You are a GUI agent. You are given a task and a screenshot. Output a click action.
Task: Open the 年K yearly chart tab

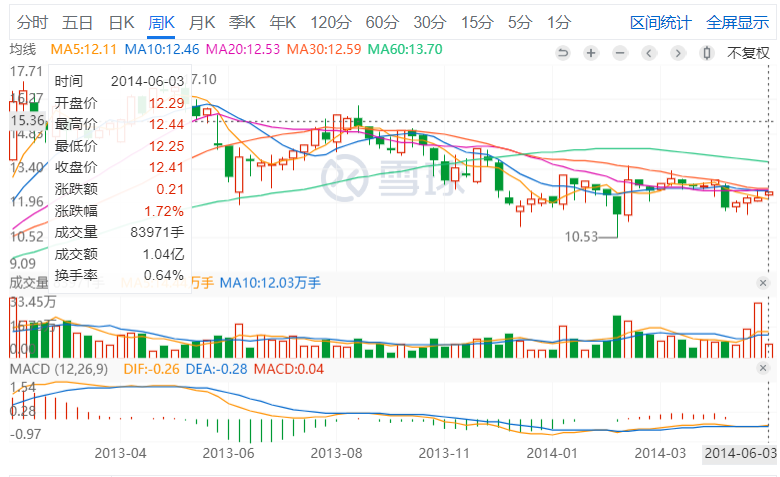point(283,22)
